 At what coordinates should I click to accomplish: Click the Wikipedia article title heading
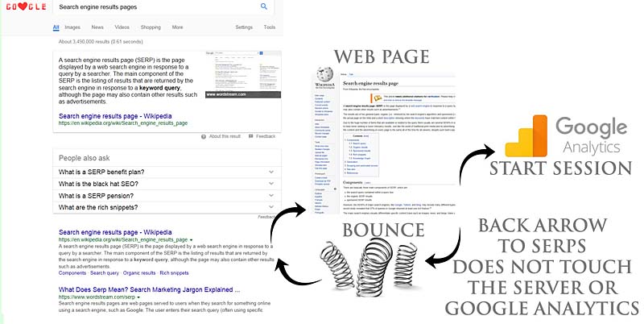click(370, 83)
